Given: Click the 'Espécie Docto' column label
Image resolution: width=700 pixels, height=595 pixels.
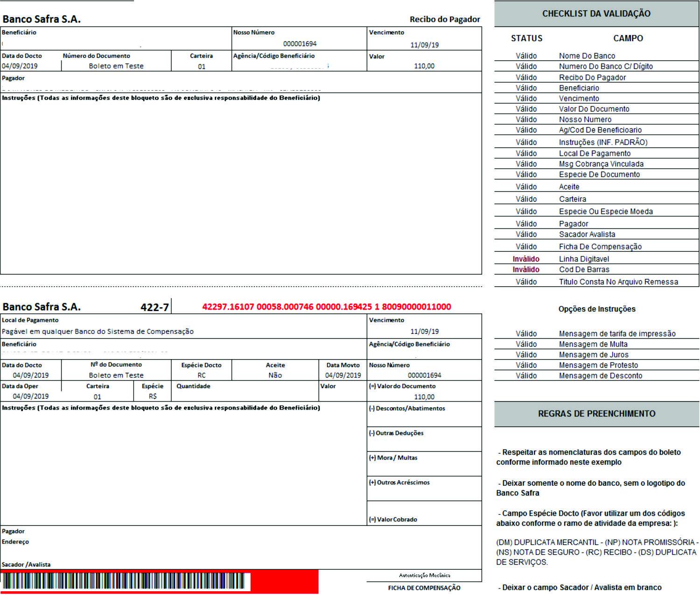Looking at the screenshot, I should click(x=201, y=365).
